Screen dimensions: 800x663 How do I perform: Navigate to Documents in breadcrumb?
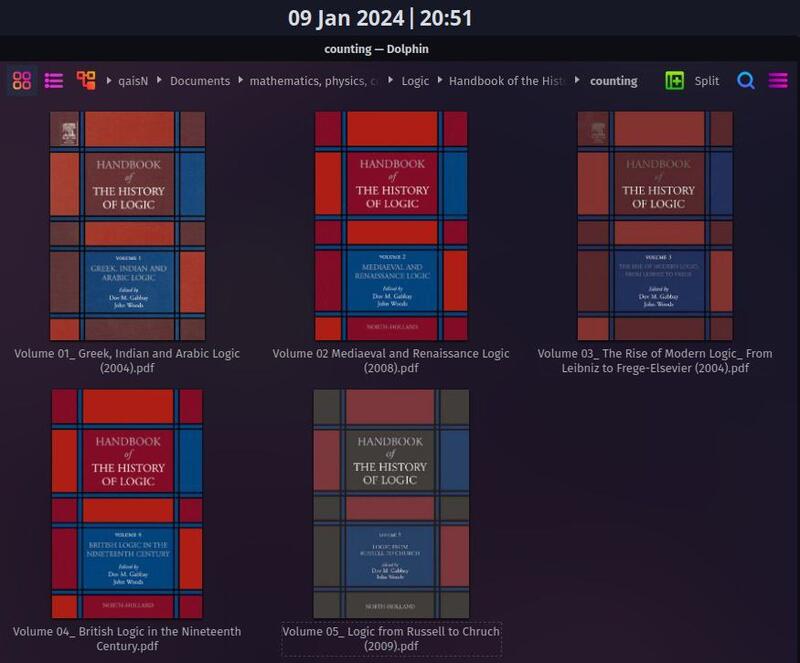click(199, 81)
